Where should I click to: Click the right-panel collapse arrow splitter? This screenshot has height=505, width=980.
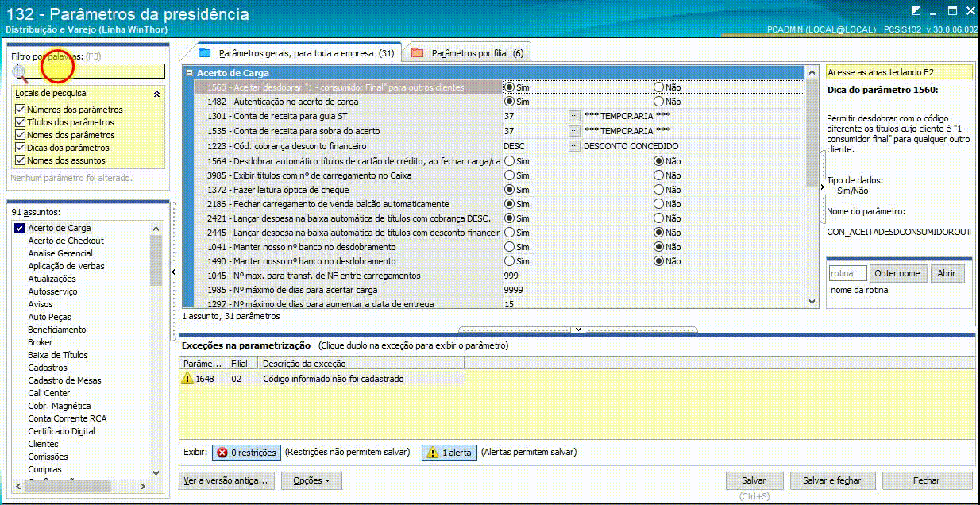[822, 187]
